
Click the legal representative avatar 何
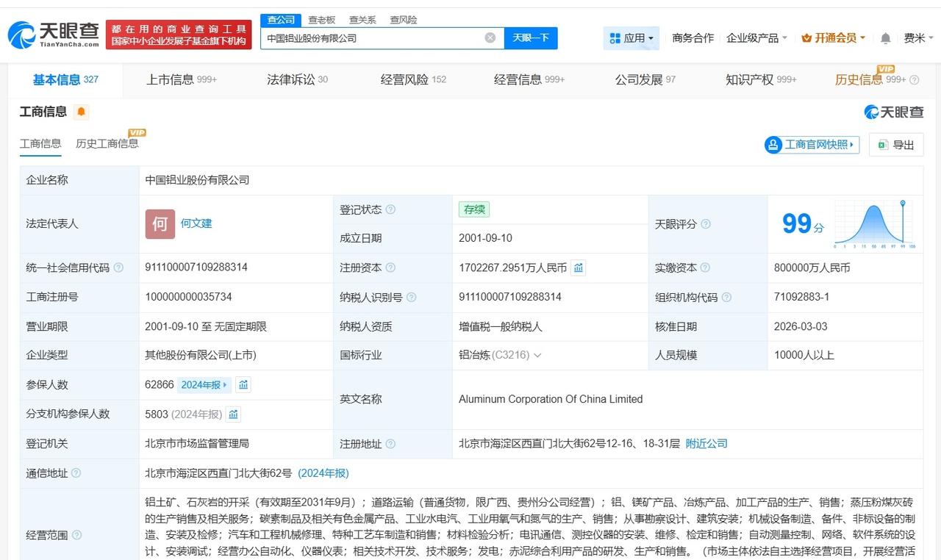(160, 223)
